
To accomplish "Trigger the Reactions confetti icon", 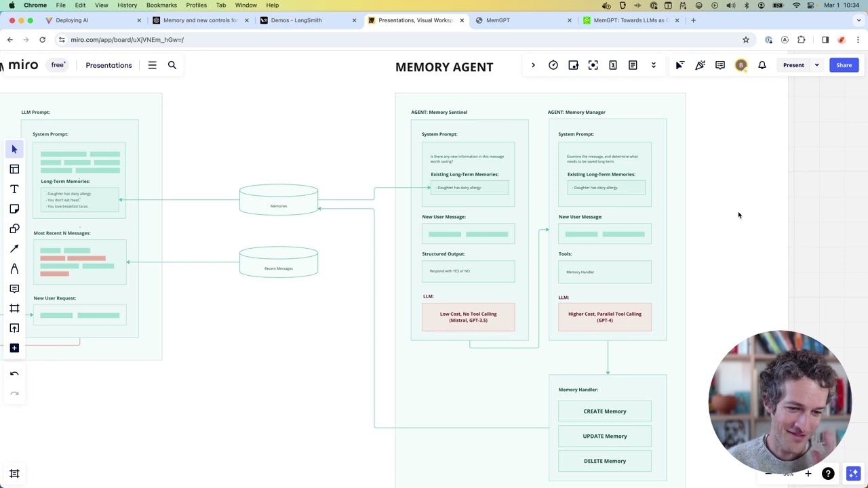I will [x=700, y=65].
